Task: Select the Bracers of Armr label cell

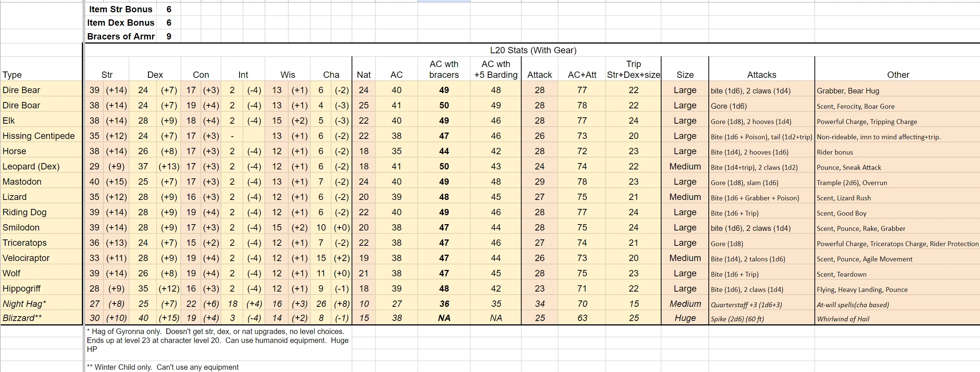Action: (x=121, y=36)
